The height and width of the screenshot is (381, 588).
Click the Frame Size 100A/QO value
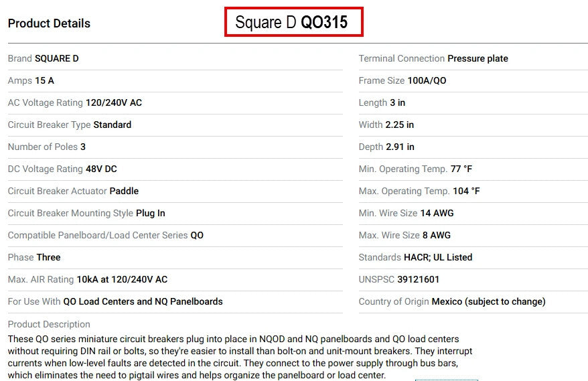(x=427, y=80)
